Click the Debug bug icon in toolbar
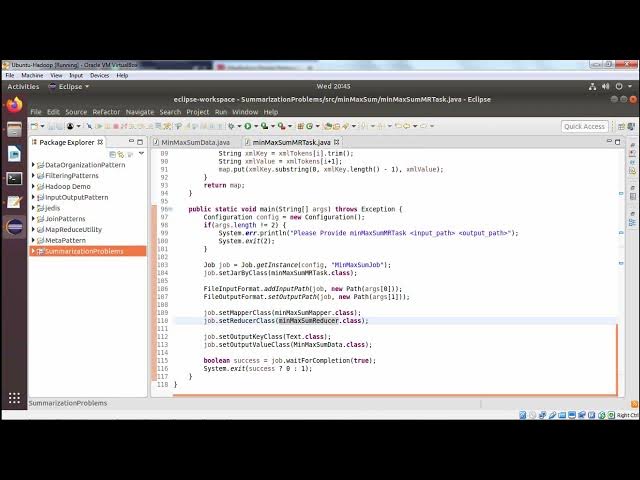 click(x=231, y=127)
